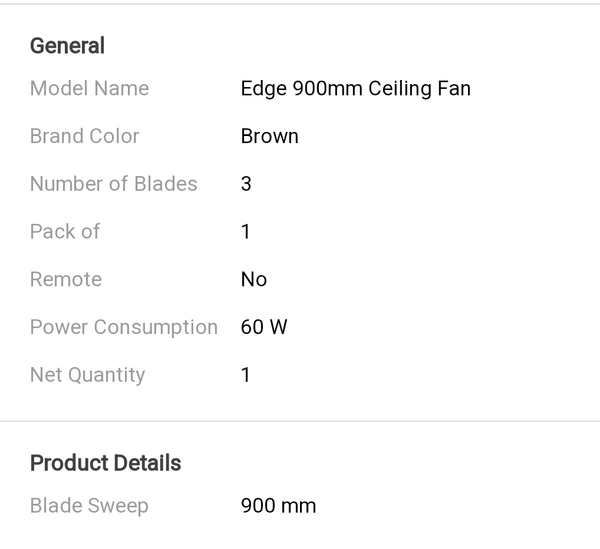Tap the General section heading

tap(67, 46)
